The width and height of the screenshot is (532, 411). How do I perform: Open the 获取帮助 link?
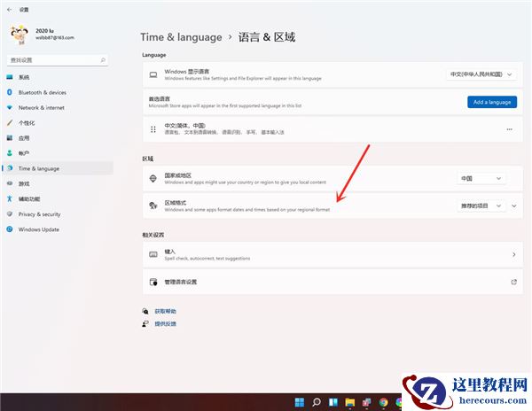click(165, 311)
